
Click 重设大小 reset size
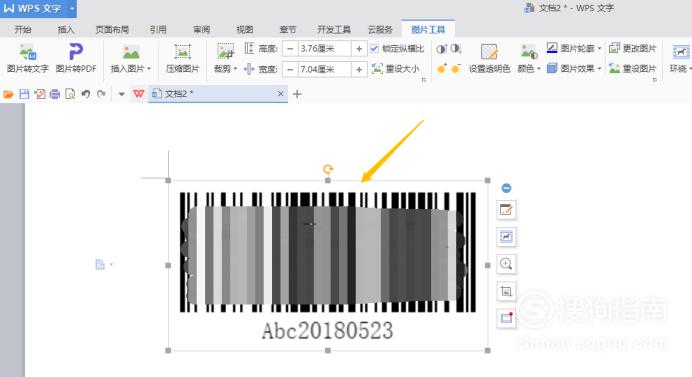(395, 69)
